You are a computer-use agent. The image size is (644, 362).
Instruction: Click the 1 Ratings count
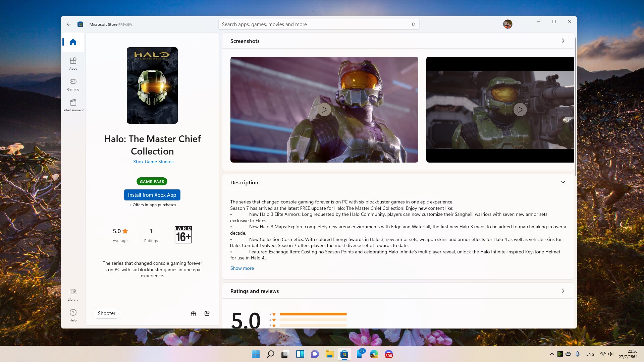(151, 235)
